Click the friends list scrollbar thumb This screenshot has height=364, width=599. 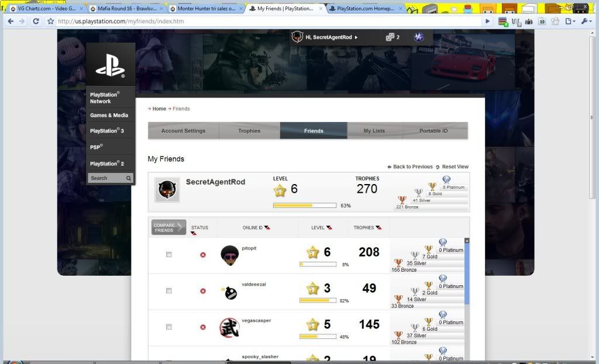point(467,272)
